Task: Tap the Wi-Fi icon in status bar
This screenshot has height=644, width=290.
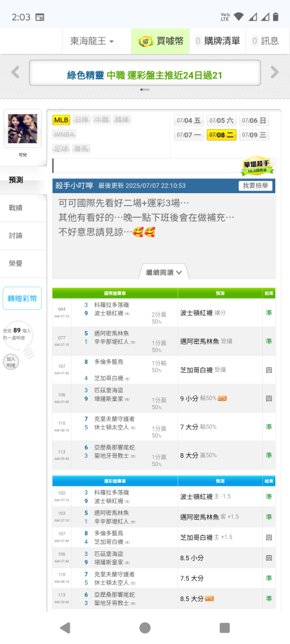Action: pos(238,17)
